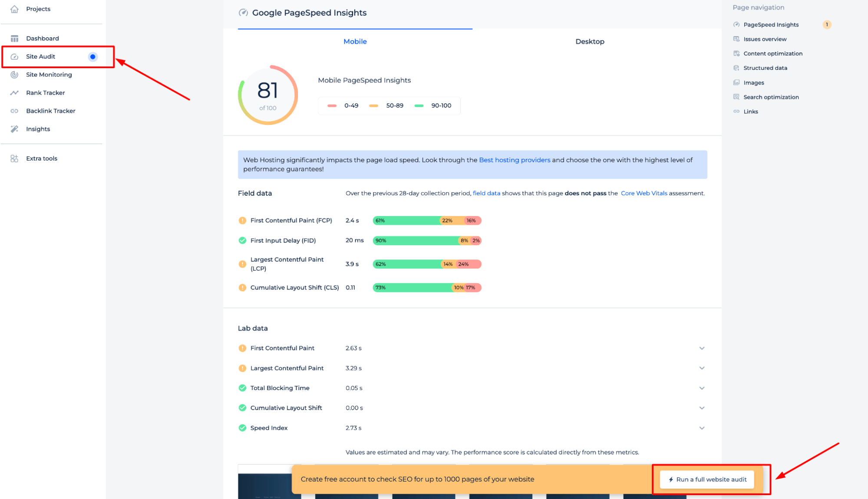
Task: Click the Site Monitoring radar icon
Action: coord(14,75)
